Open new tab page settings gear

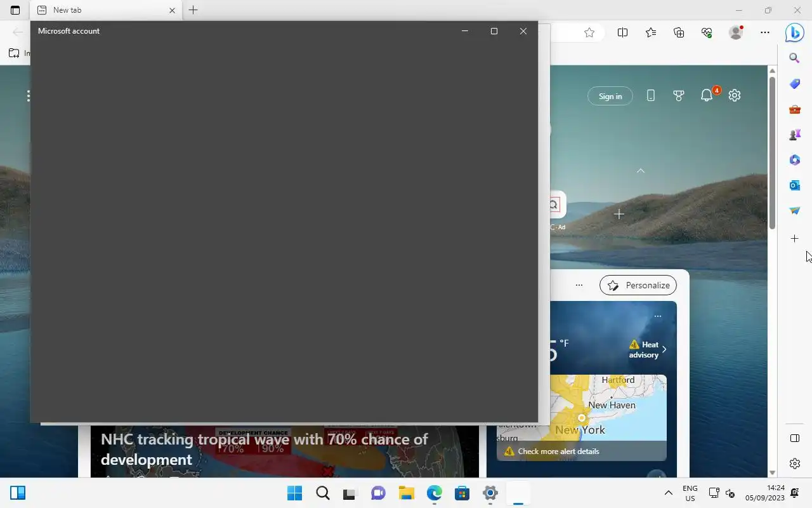735,95
